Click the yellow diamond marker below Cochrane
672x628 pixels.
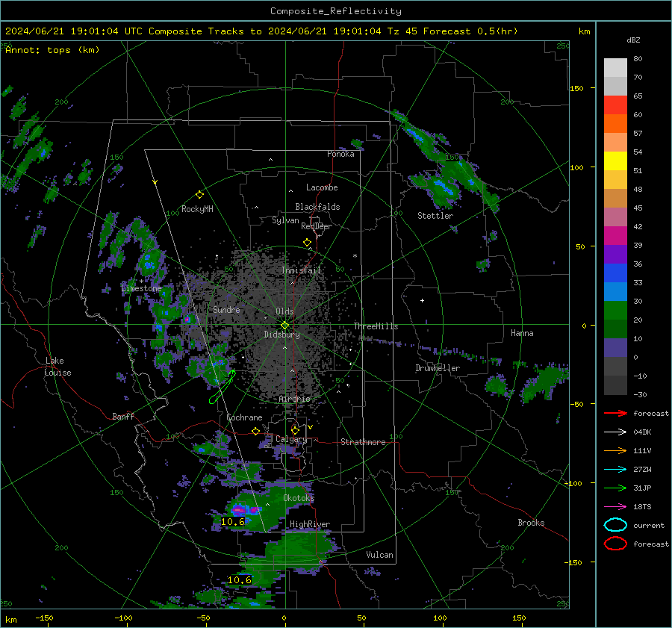(x=256, y=431)
